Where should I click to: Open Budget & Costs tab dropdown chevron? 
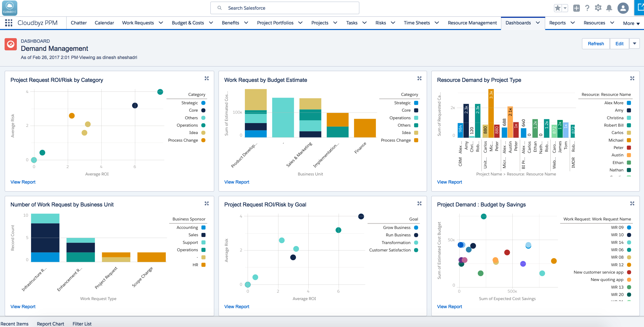click(x=211, y=23)
